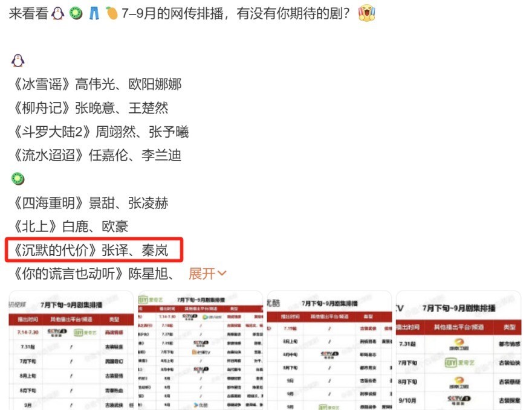Image resolution: width=532 pixels, height=410 pixels.
Task: Select the line 《流水迢迢》任嘉伦、李兰迪
Action: click(96, 155)
